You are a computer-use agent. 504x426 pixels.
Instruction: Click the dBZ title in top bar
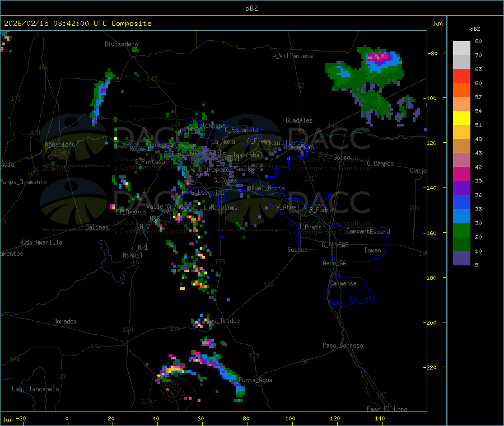click(251, 8)
